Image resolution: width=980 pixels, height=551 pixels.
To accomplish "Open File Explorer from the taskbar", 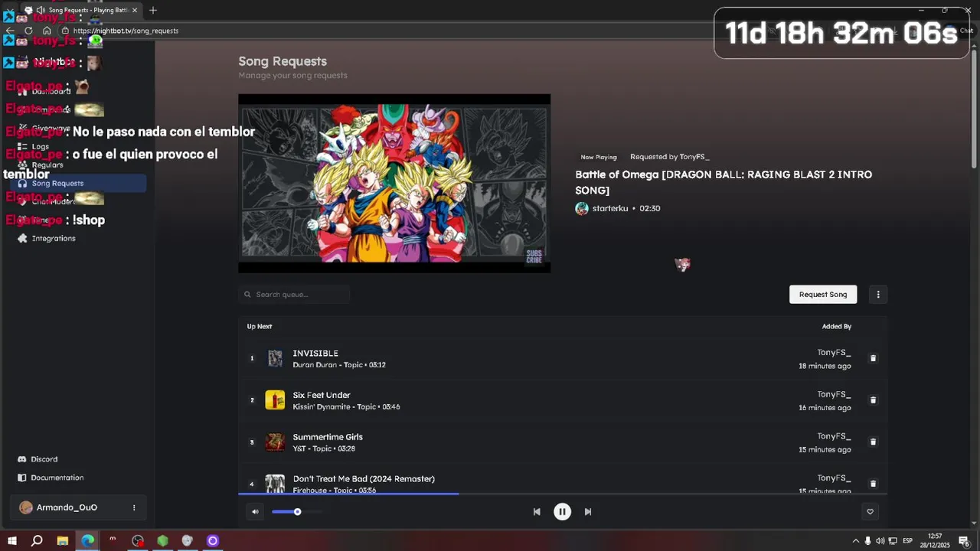I will pyautogui.click(x=62, y=541).
